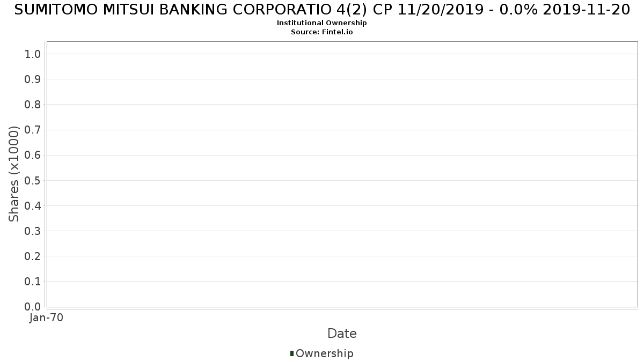Click the 0.5 y-axis label

pyautogui.click(x=33, y=180)
